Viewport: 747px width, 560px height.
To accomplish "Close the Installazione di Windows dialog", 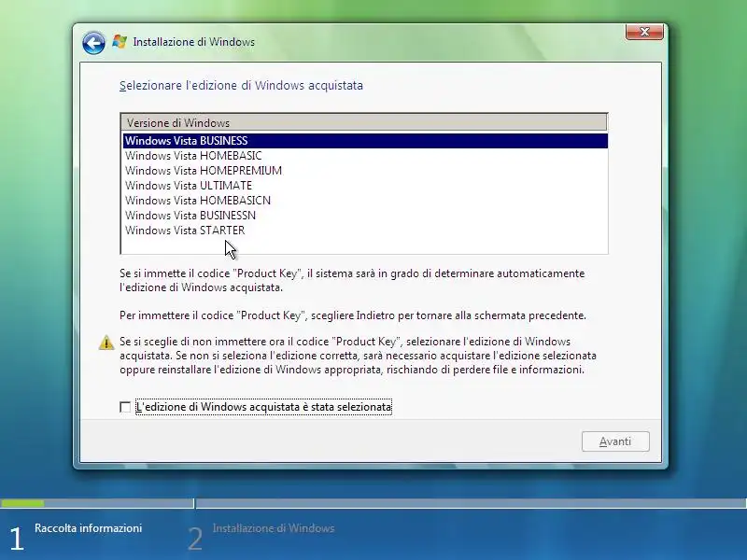I will [644, 33].
